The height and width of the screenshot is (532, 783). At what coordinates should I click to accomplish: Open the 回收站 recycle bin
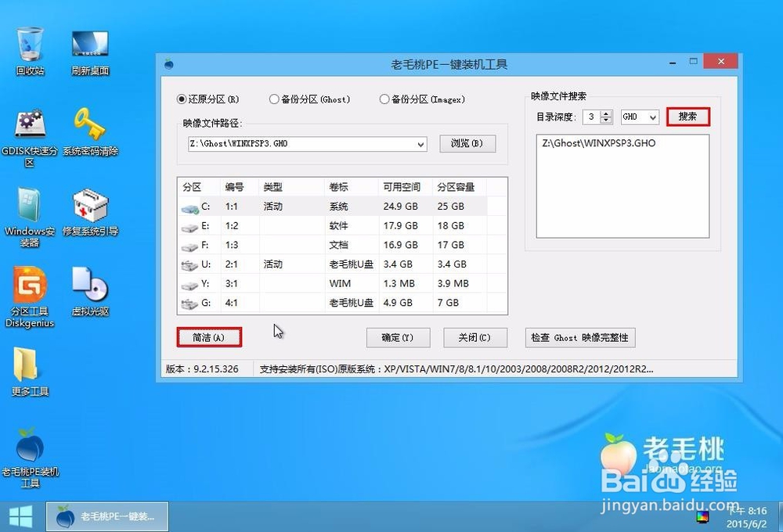(29, 43)
